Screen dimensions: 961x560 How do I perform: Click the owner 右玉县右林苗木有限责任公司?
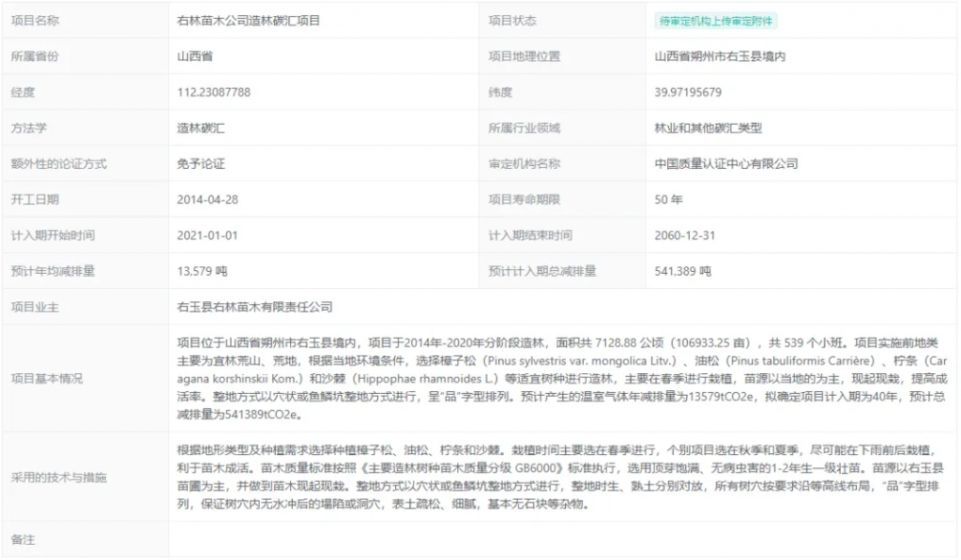pyautogui.click(x=254, y=307)
